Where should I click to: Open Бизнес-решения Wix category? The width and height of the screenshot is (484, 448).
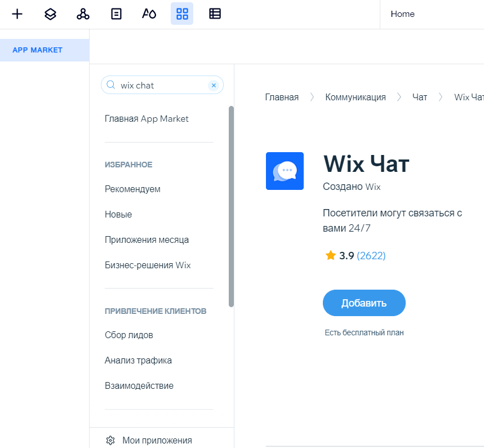[x=148, y=265]
